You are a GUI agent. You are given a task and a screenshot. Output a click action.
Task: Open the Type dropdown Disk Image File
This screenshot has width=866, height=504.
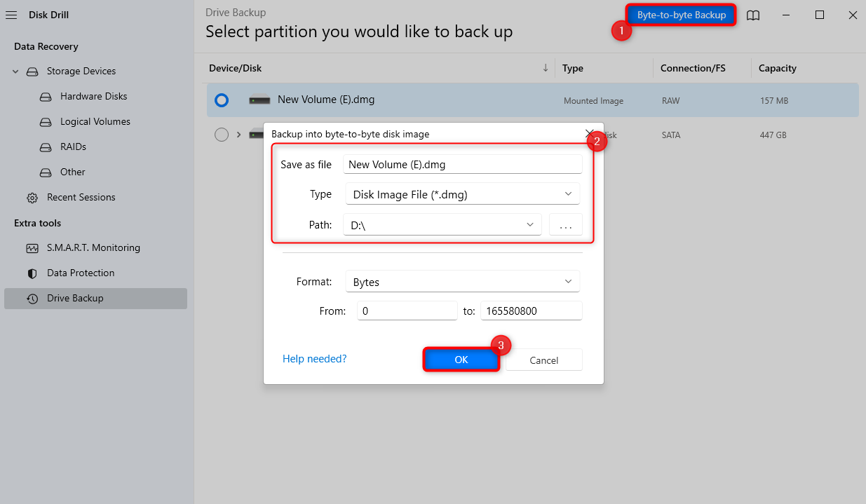[x=462, y=194]
